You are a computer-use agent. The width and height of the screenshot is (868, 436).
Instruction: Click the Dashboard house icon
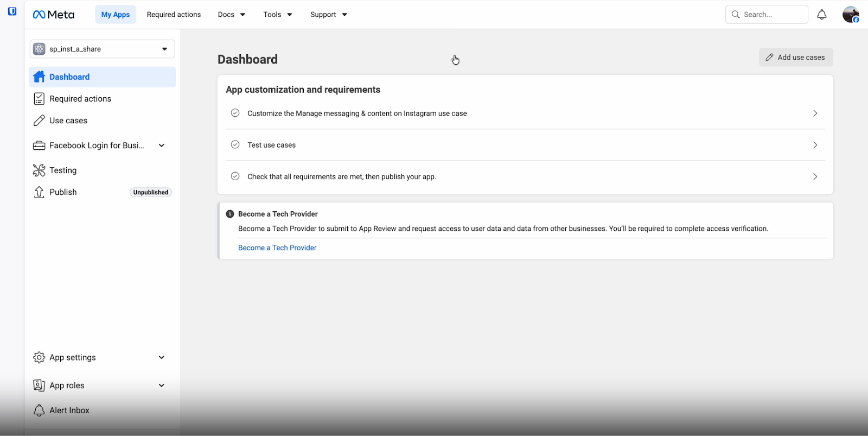39,77
